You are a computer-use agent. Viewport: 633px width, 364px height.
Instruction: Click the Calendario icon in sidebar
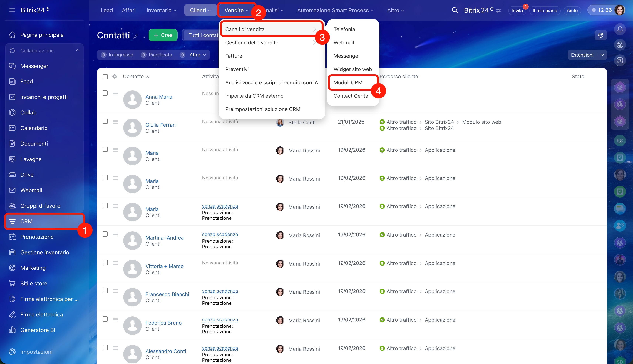click(12, 128)
